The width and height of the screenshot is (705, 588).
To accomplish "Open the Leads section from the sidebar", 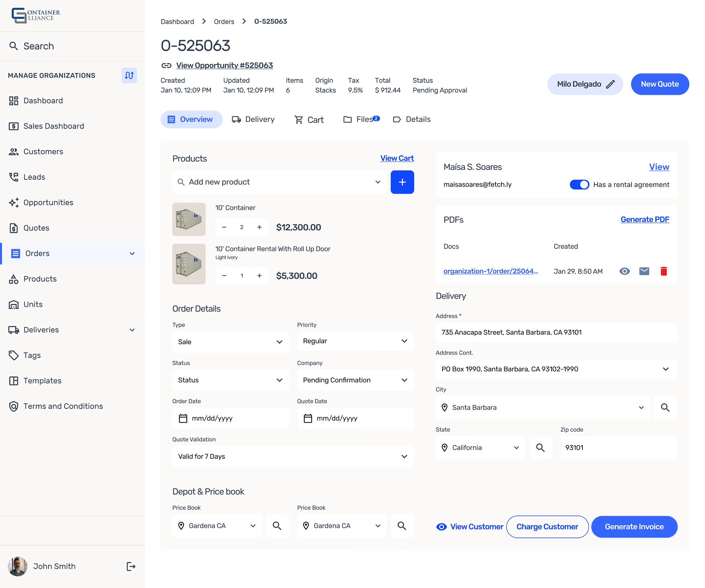I will (34, 177).
